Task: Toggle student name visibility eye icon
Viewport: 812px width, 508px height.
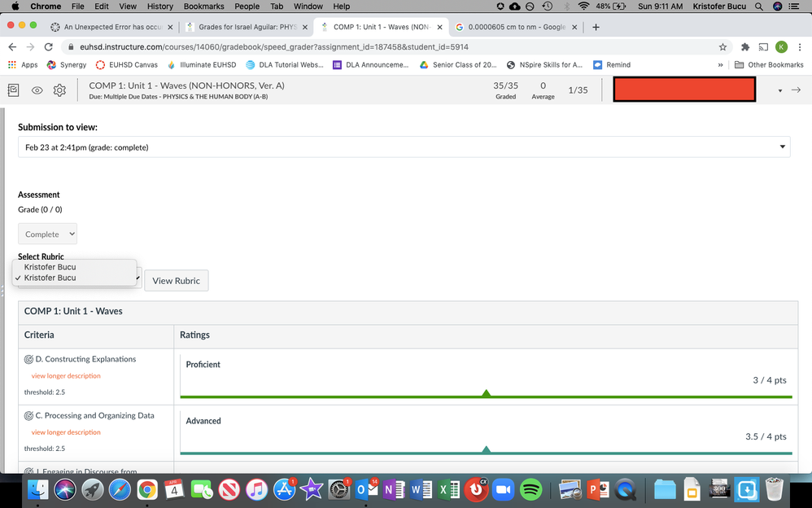Action: point(37,90)
